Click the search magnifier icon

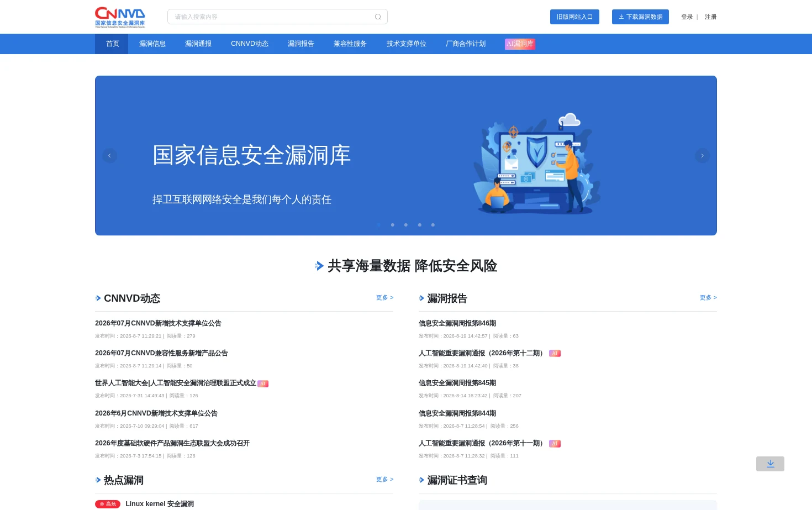point(378,17)
